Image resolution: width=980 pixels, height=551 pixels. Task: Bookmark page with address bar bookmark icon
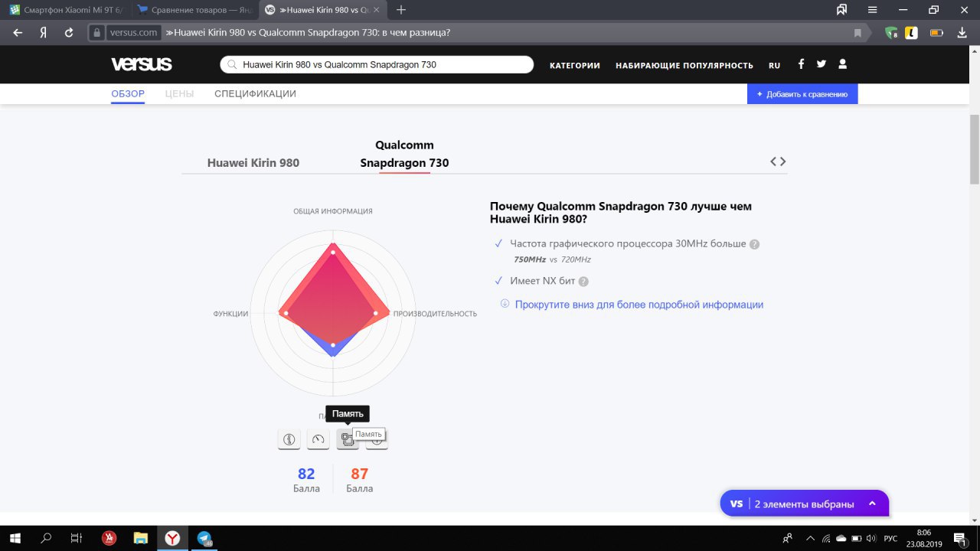click(857, 33)
